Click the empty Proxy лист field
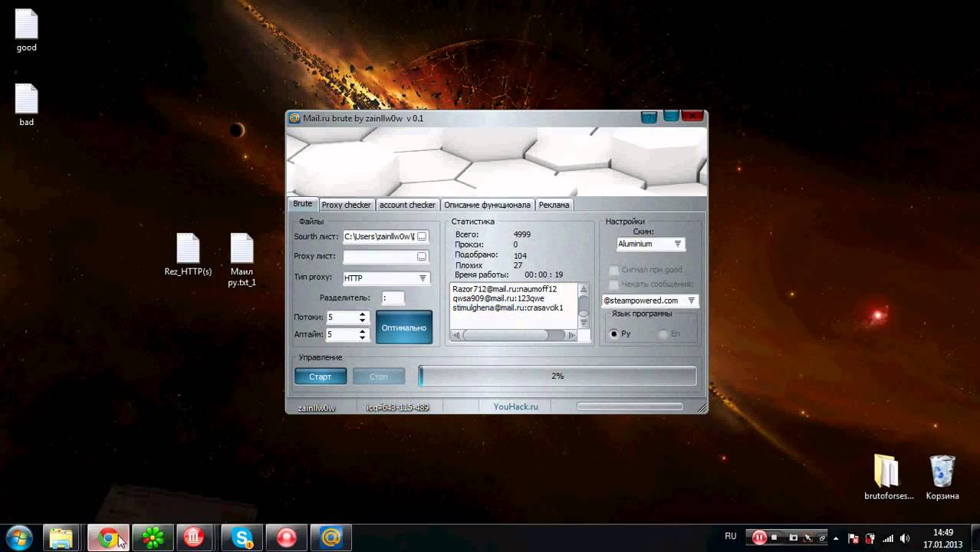This screenshot has height=552, width=980. point(380,257)
